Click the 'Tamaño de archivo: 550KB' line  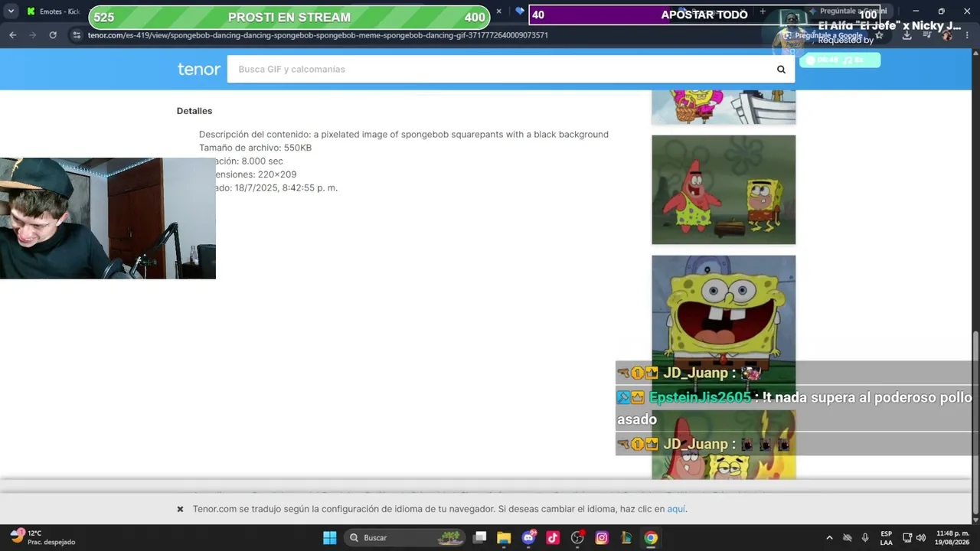[255, 148]
